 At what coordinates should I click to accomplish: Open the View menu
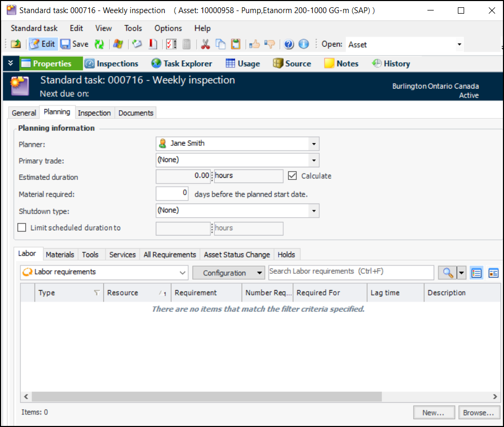pyautogui.click(x=103, y=28)
